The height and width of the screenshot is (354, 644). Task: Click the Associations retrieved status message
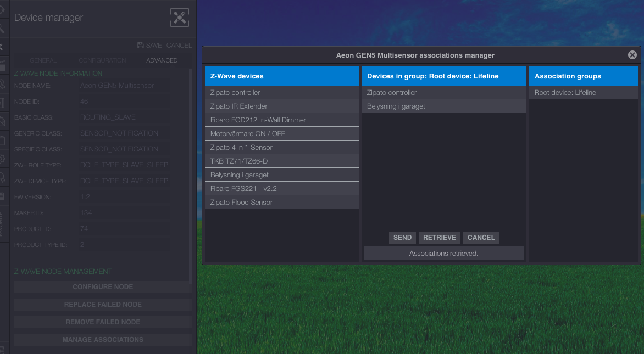tap(443, 254)
